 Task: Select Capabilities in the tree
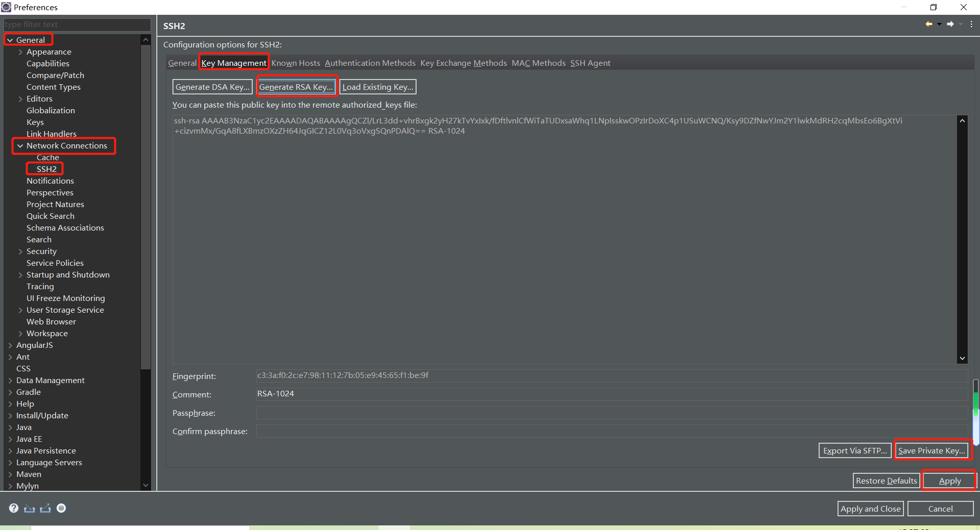pos(48,64)
